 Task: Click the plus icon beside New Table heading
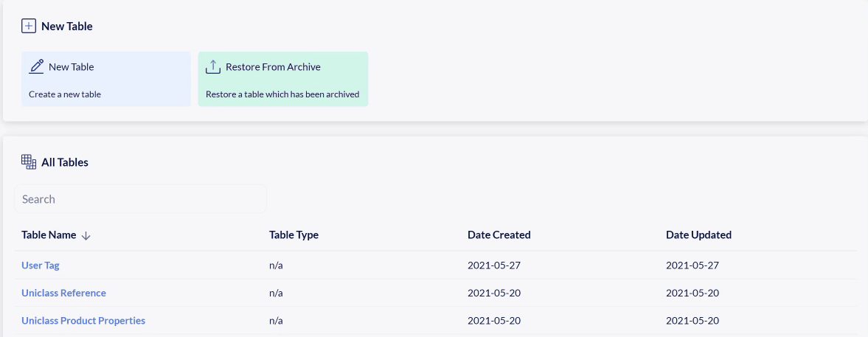coord(29,26)
